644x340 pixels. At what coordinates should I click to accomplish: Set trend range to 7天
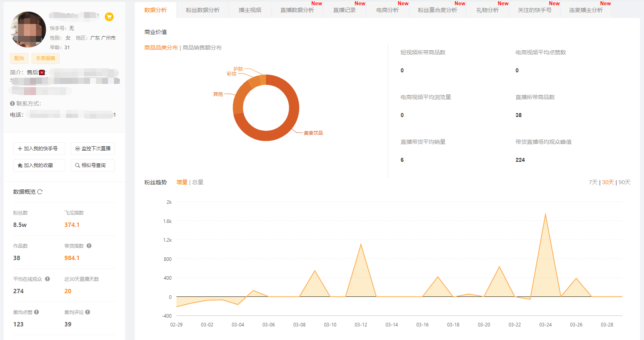(x=593, y=182)
